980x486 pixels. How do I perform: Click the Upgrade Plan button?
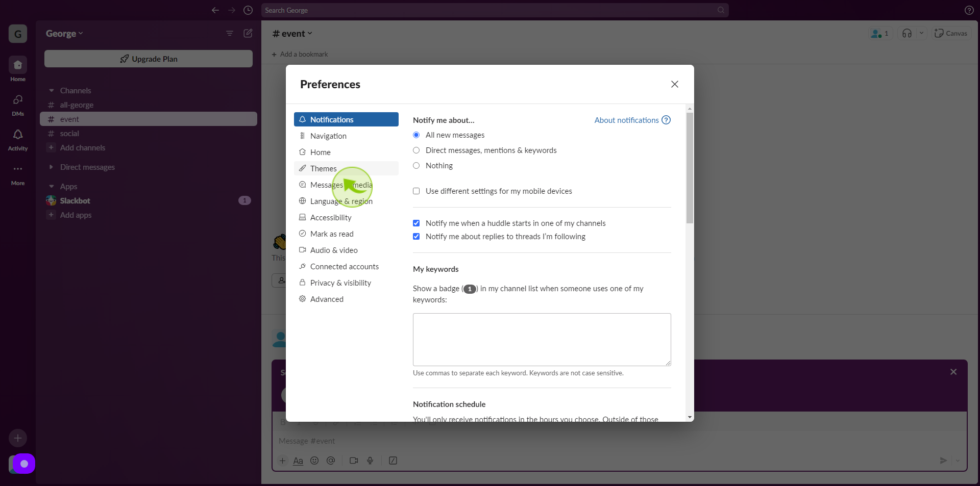click(149, 59)
